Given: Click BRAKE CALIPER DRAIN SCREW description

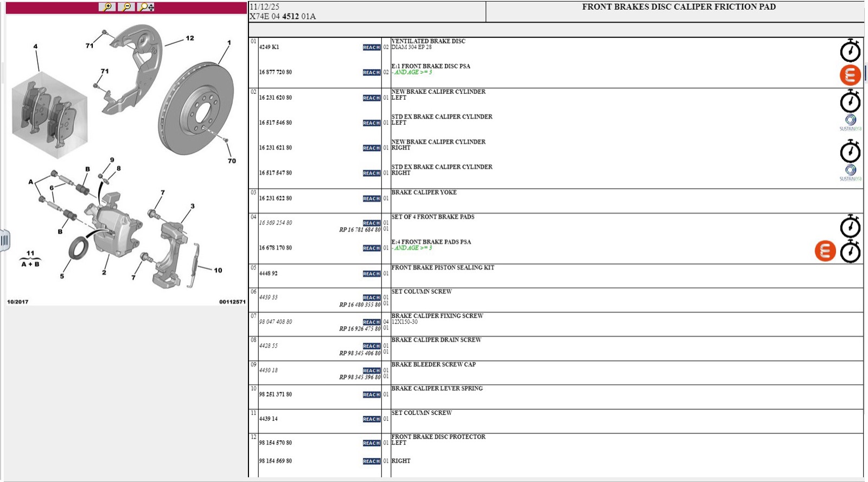Looking at the screenshot, I should point(436,340).
